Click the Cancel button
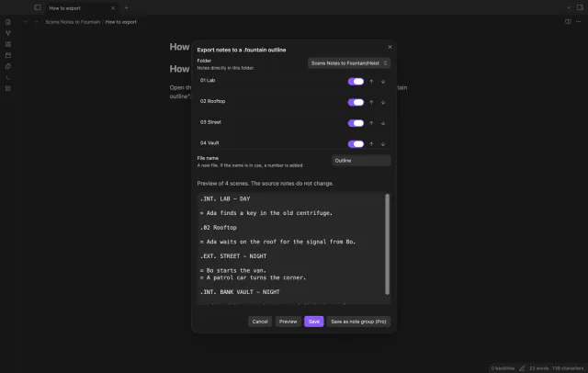 (x=260, y=322)
